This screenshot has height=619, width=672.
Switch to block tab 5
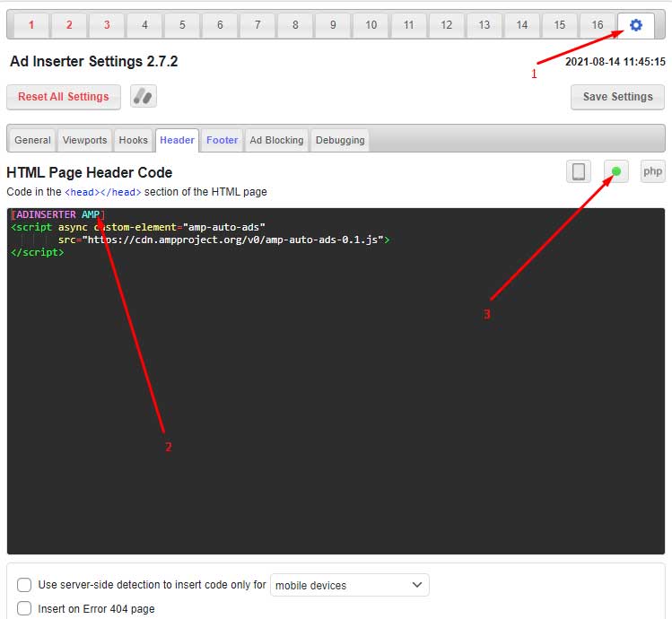182,25
